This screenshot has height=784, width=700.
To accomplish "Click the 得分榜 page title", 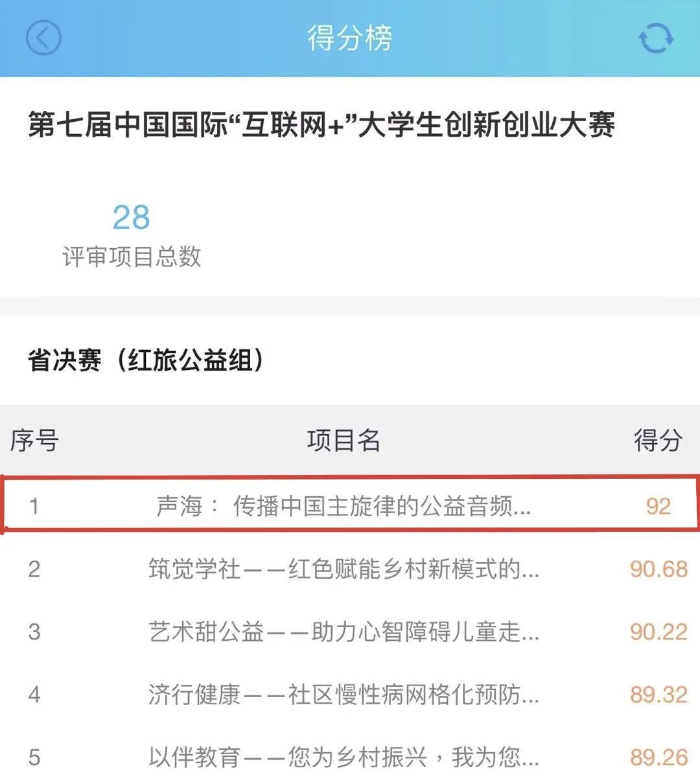I will [x=349, y=38].
